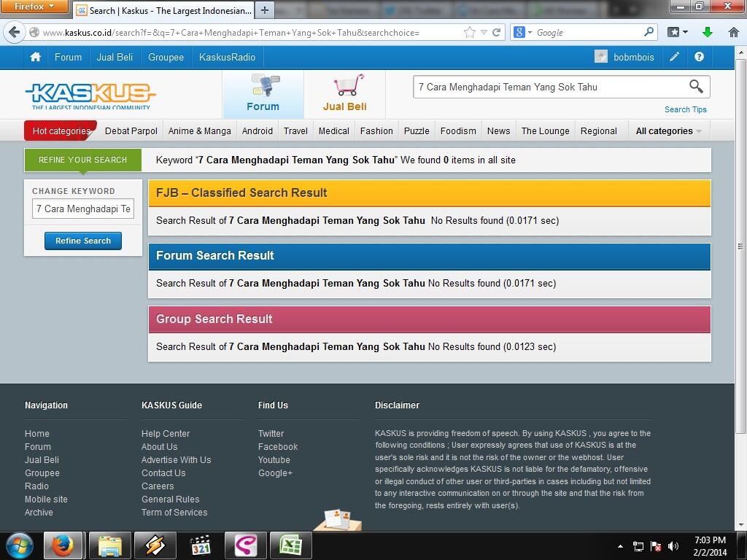Open Contact Us footer link
747x560 pixels.
(163, 472)
